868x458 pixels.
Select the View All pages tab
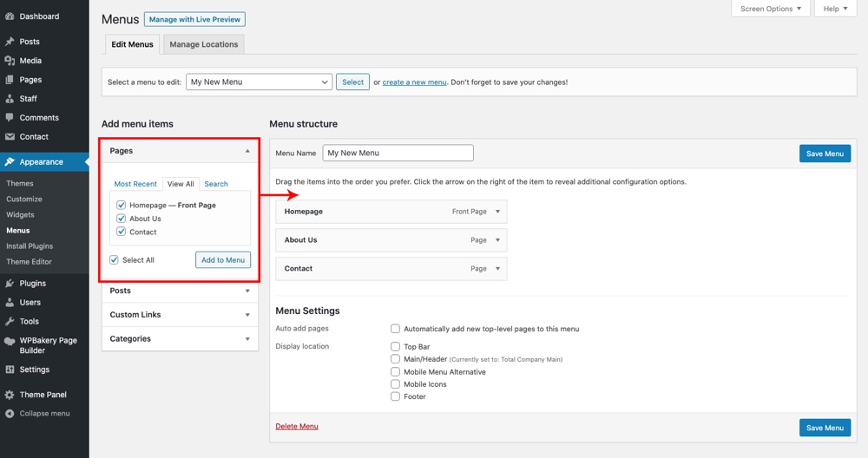181,184
